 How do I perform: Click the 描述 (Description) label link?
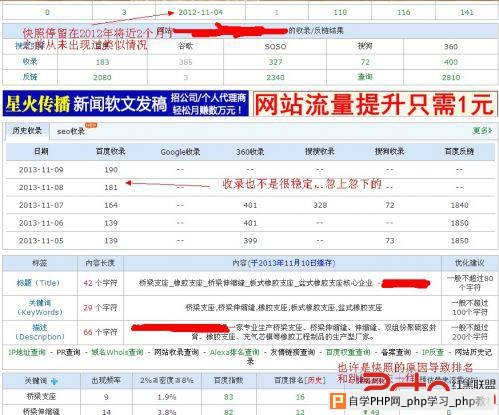[40, 332]
